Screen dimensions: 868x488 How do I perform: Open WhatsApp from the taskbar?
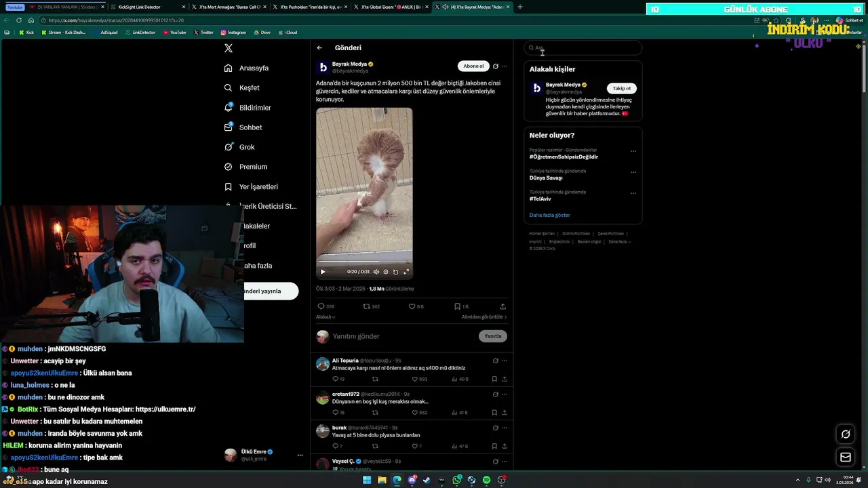tap(456, 480)
